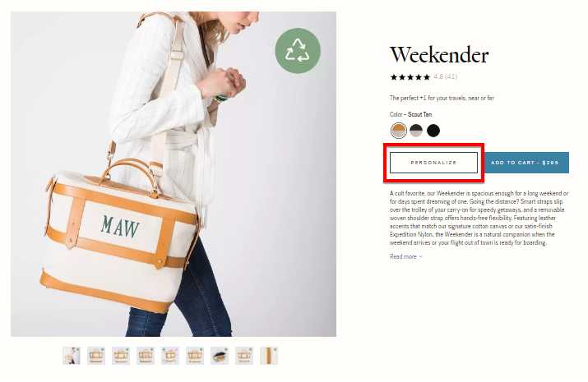Viewport: 588px width, 382px height.
Task: Show the open bag interior thumbnail
Action: (x=220, y=356)
